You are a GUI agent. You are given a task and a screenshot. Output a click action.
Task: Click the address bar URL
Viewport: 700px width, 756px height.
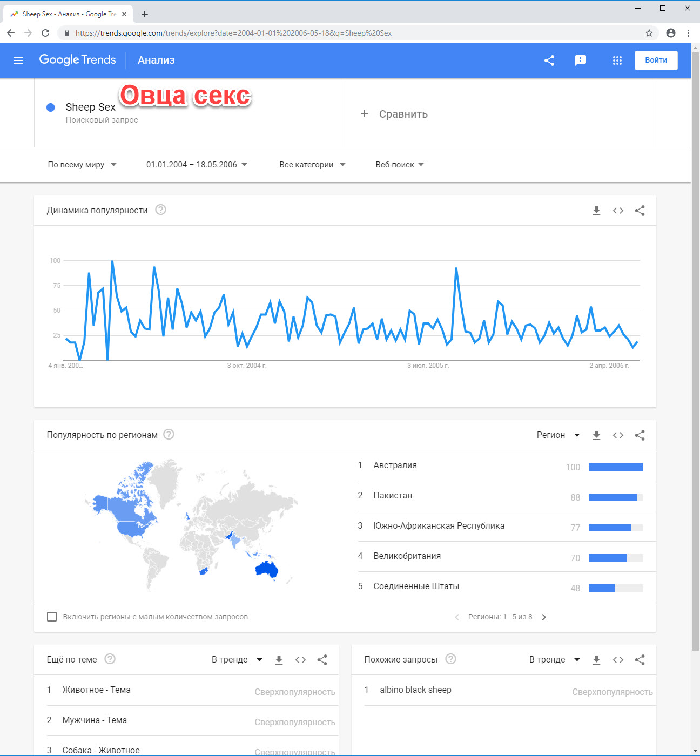coord(233,33)
